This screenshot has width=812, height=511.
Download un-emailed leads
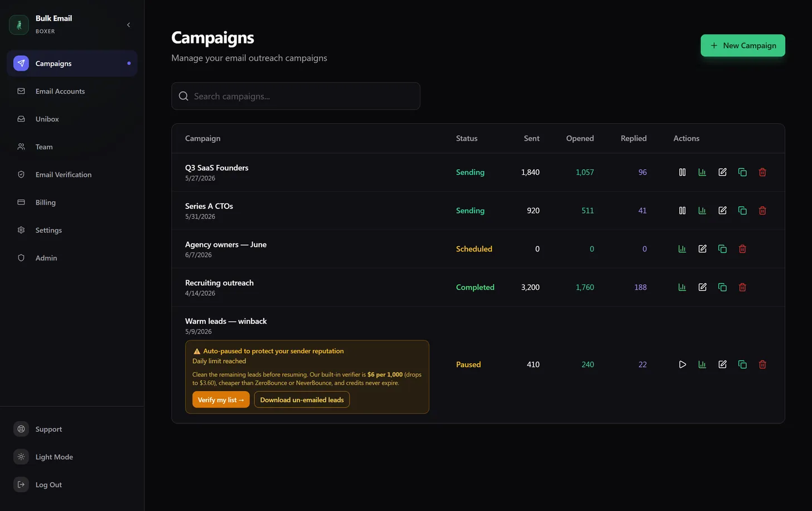point(302,400)
